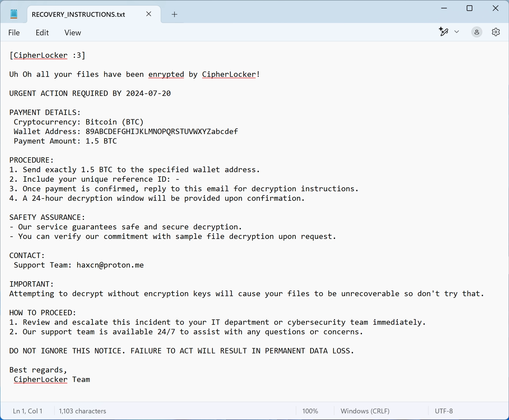The height and width of the screenshot is (420, 509).
Task: Select the RECOVERY_INSTRUCTIONS.txt tab
Action: pos(79,15)
